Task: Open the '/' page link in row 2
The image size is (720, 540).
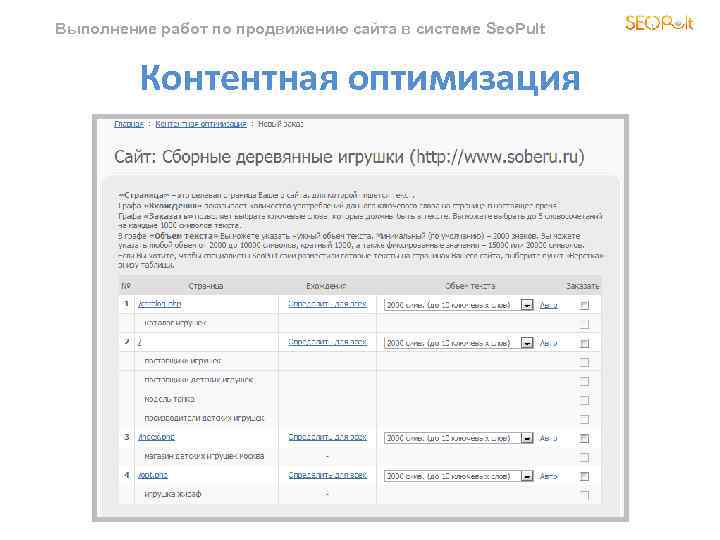Action: pyautogui.click(x=140, y=342)
